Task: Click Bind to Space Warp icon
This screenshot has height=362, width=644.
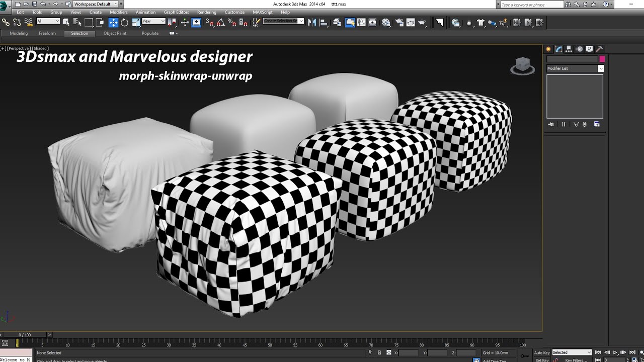Action: click(x=29, y=22)
